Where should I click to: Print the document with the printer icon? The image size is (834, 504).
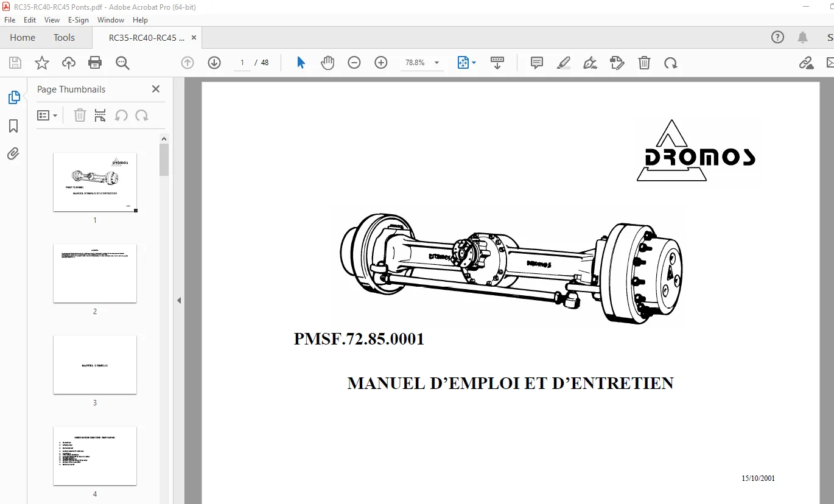pyautogui.click(x=95, y=63)
